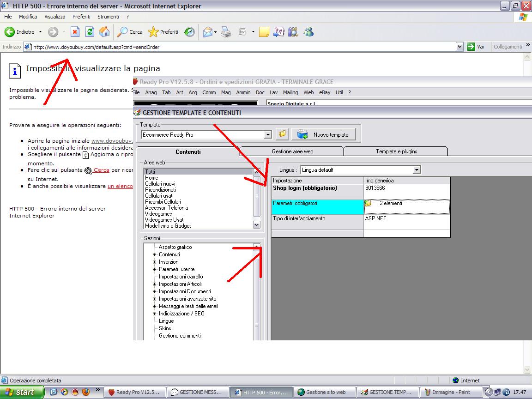The height and width of the screenshot is (399, 532).
Task: Click the www.doyoubuy link on error page
Action: (x=112, y=141)
